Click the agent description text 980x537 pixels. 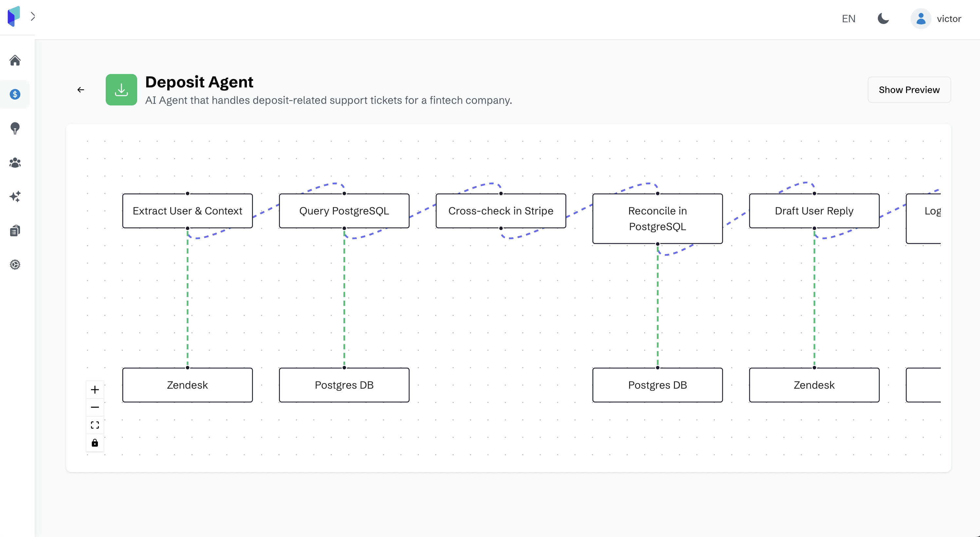[x=329, y=100]
